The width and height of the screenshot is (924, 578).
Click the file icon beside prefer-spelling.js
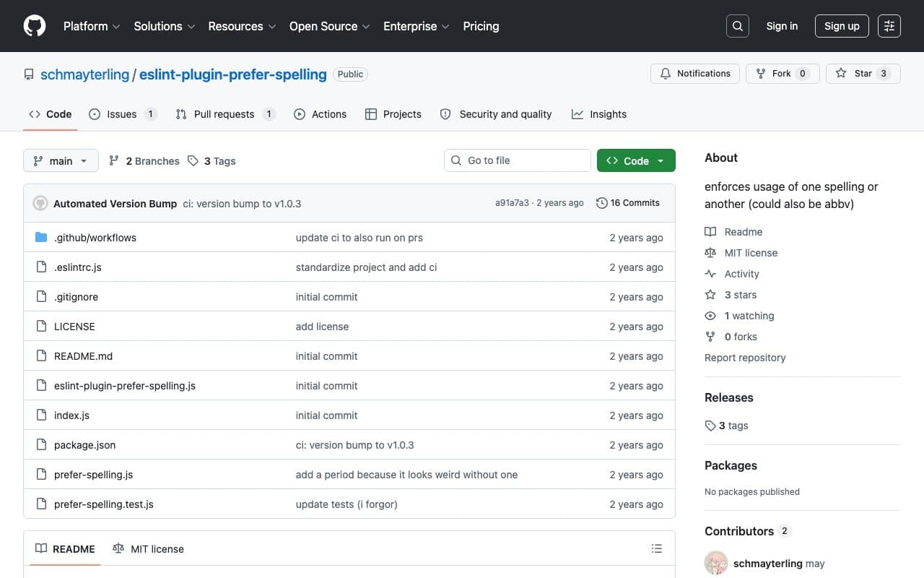tap(41, 475)
